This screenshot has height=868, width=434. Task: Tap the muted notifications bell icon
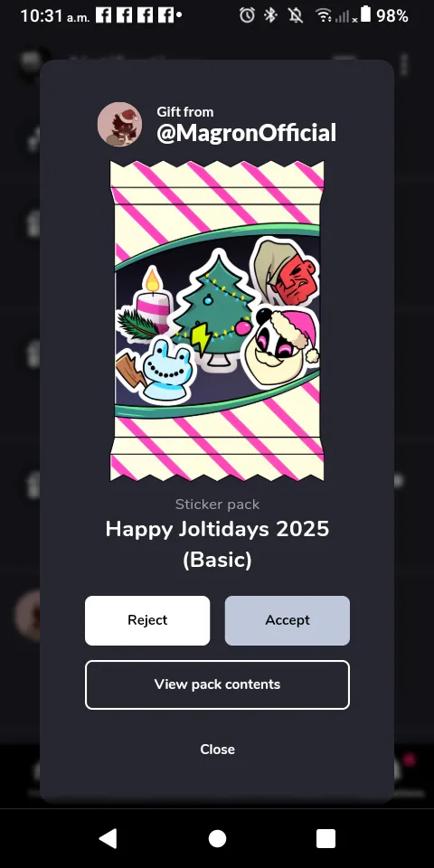[x=296, y=15]
